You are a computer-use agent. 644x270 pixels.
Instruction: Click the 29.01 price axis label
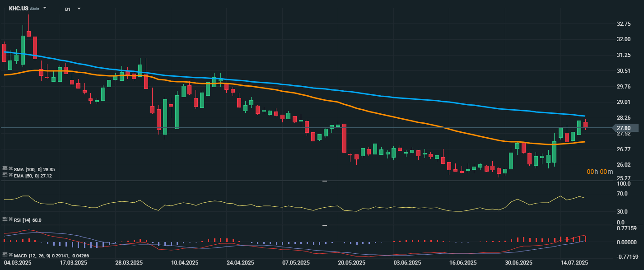623,102
